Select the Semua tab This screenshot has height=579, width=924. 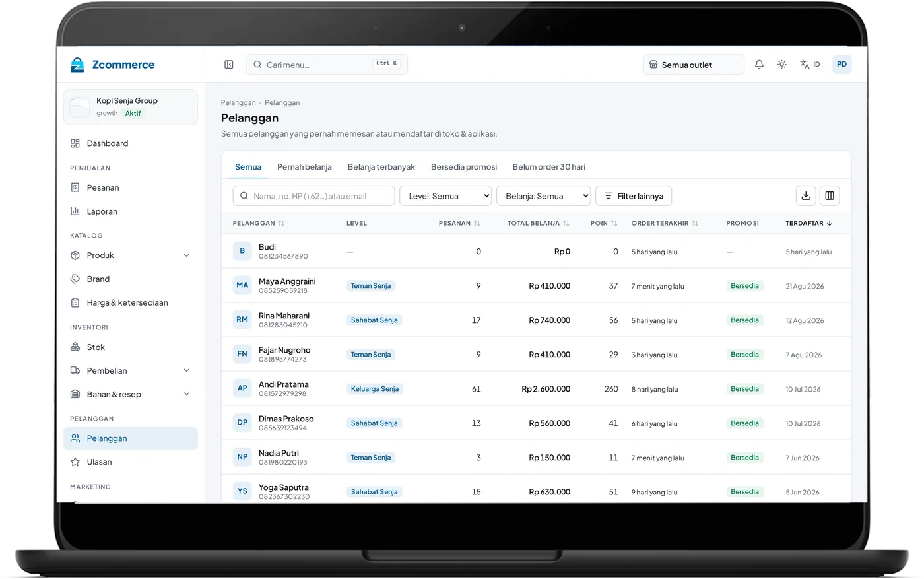(x=248, y=167)
